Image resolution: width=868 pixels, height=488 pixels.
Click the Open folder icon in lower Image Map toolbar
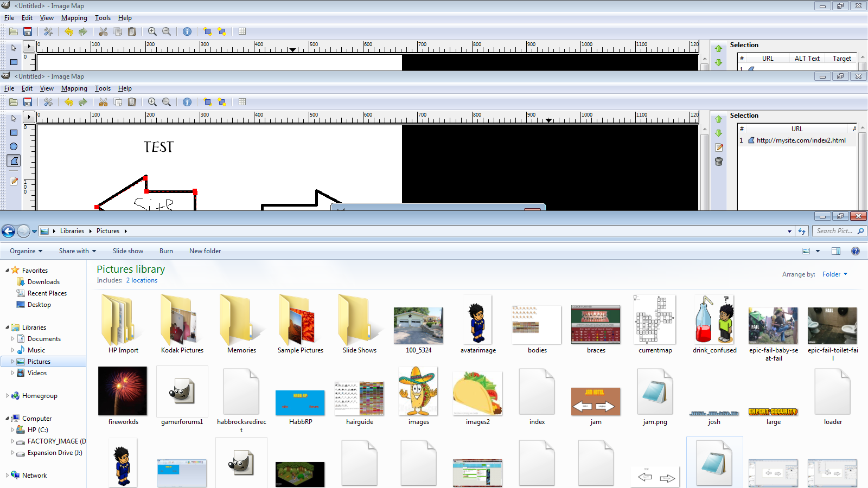point(14,102)
